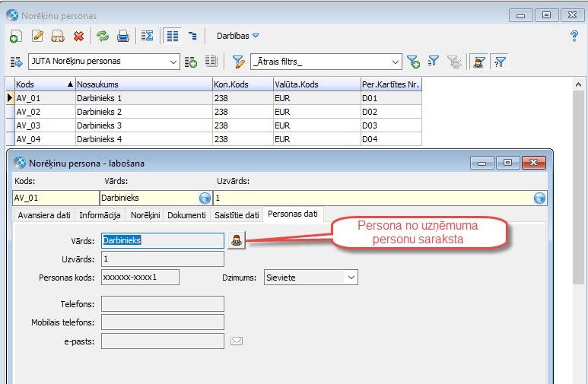Viewport: 588px width, 384px height.
Task: Toggle the user filter icon
Action: (478, 62)
